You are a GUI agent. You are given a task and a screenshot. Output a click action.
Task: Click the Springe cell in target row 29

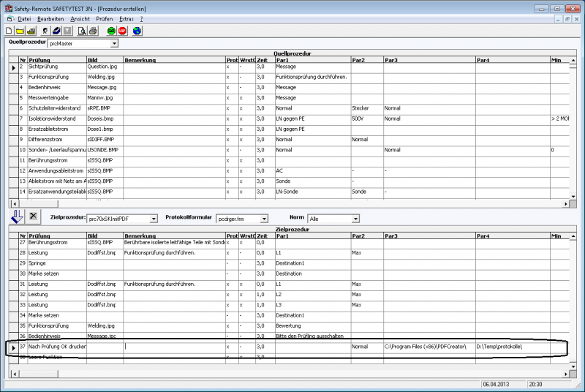tap(57, 263)
